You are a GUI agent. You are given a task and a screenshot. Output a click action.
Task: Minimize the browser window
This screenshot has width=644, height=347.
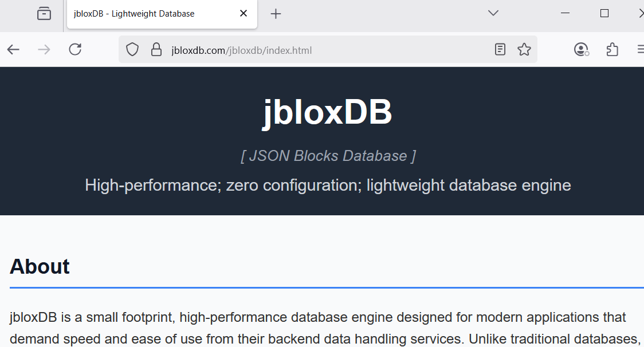click(x=565, y=13)
